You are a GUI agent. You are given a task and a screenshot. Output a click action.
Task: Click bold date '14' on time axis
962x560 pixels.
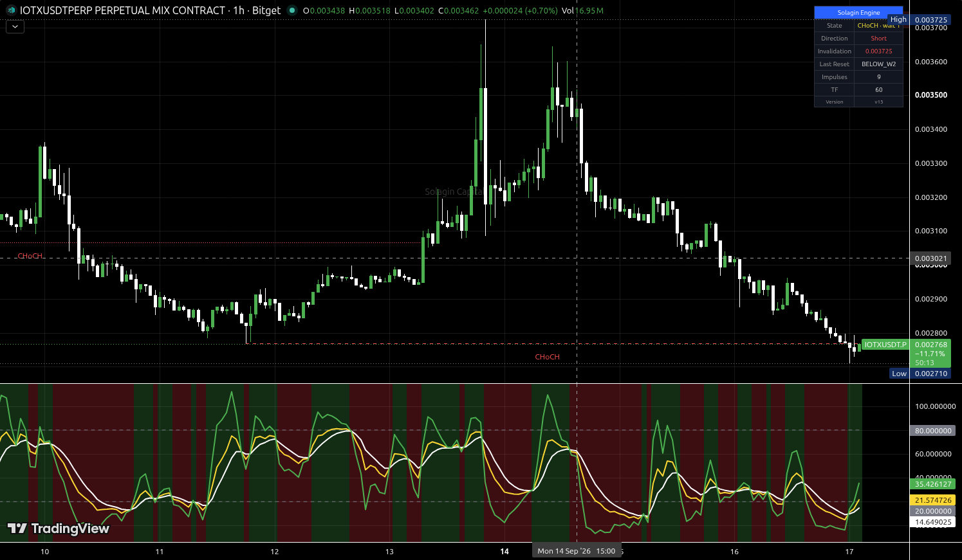(504, 552)
